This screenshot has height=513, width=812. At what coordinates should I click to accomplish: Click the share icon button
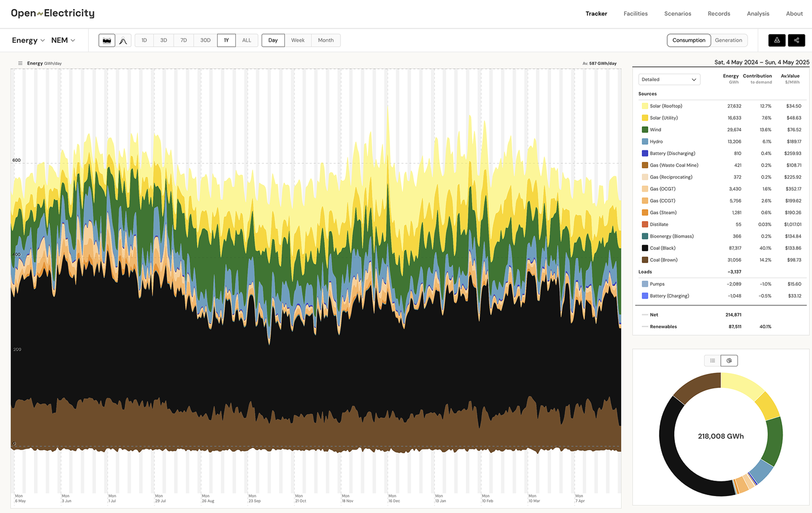tap(796, 40)
